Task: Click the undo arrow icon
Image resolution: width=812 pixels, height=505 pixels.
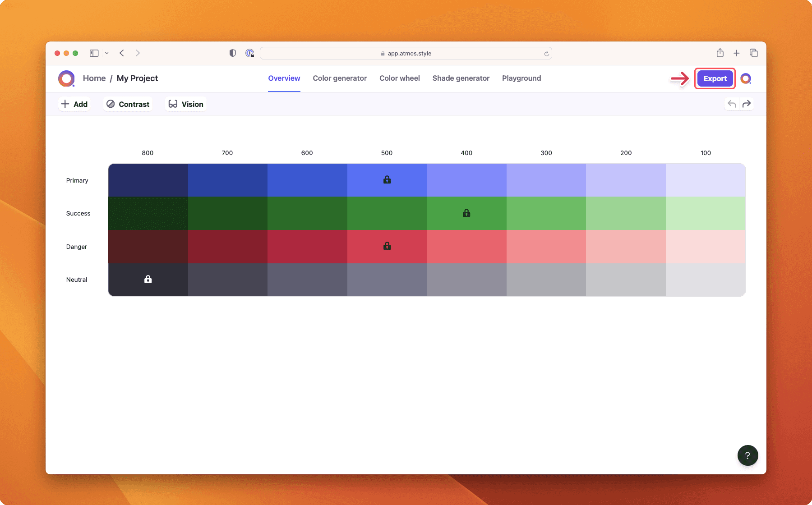Action: click(x=732, y=104)
